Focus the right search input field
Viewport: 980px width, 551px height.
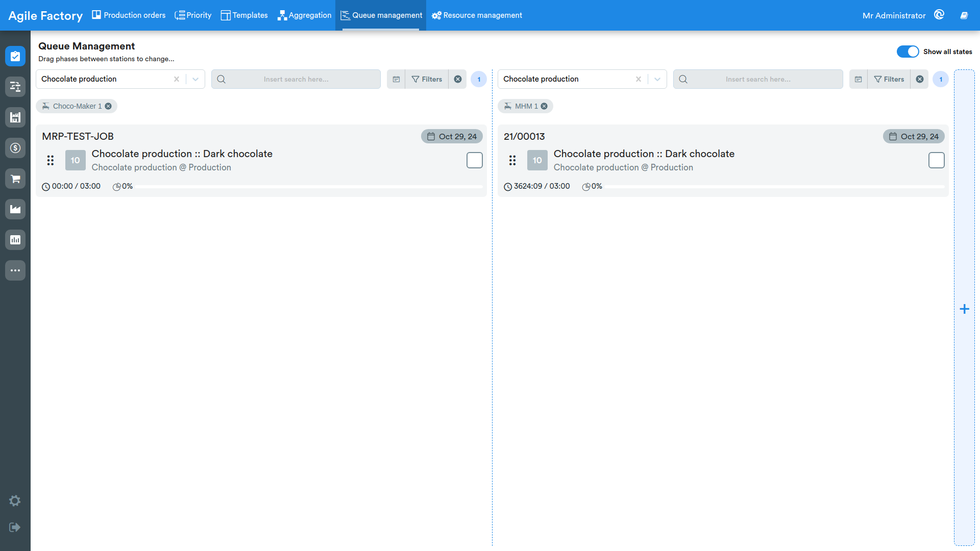click(758, 79)
